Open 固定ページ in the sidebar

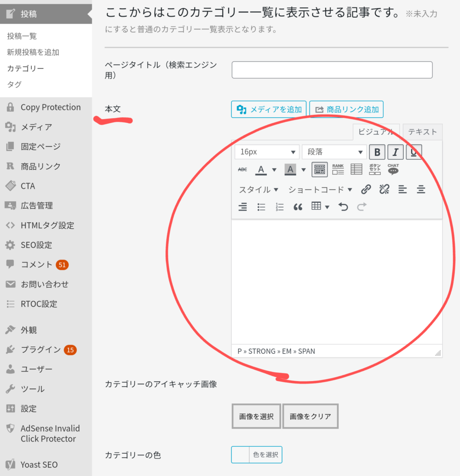46,146
